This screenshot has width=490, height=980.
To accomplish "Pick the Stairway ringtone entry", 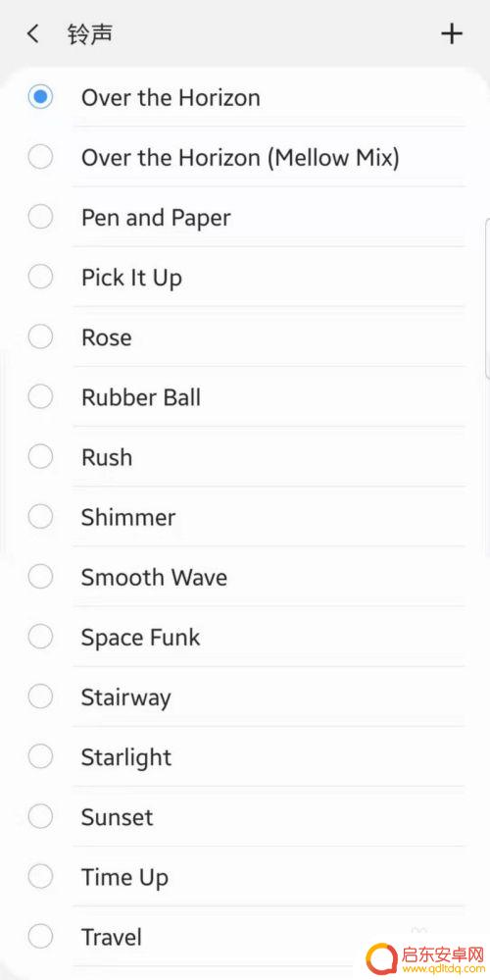I will click(x=245, y=697).
